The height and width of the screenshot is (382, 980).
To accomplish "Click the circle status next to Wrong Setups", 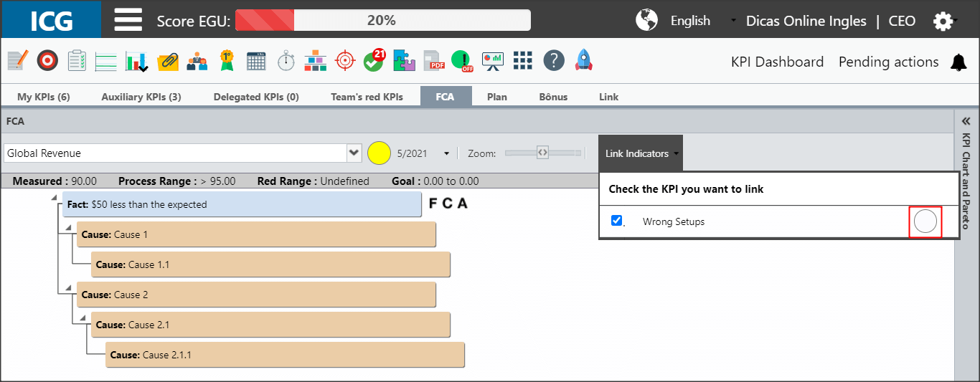I will click(x=925, y=222).
